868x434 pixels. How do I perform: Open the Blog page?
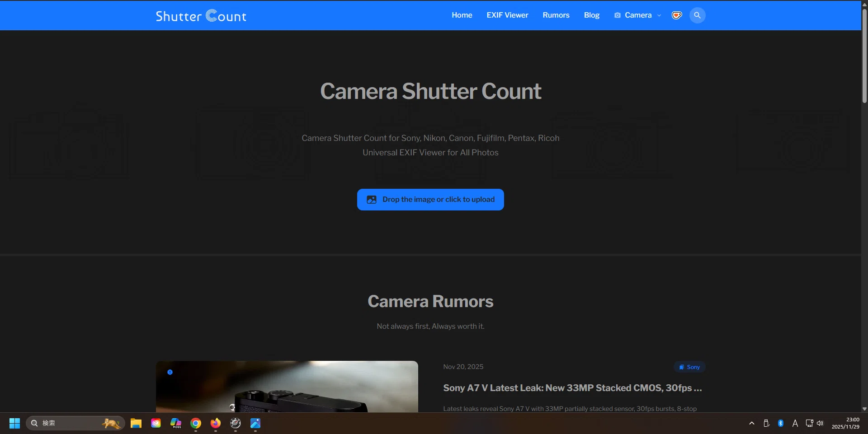click(592, 15)
